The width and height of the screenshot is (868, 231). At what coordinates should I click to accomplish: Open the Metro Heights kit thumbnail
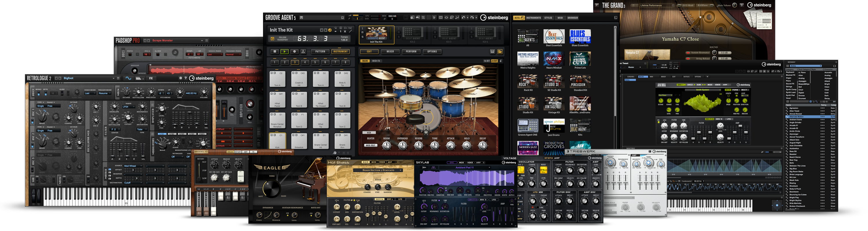point(528,59)
